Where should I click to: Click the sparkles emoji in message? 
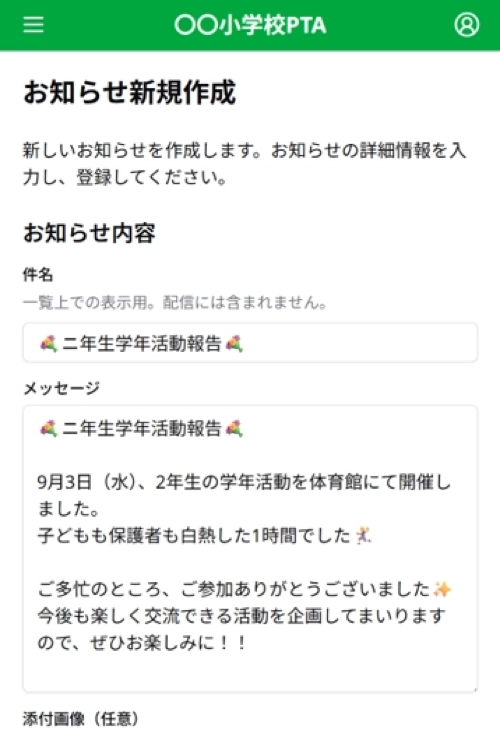[x=442, y=589]
